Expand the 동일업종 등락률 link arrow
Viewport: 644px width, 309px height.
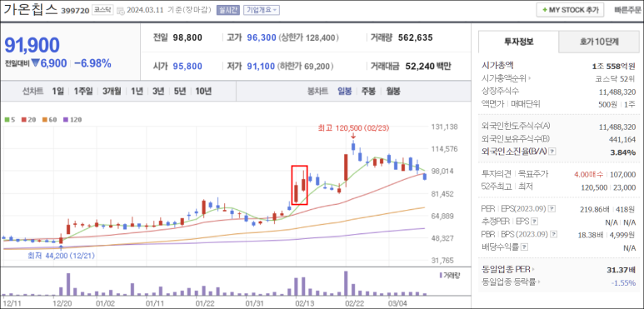pos(538,282)
